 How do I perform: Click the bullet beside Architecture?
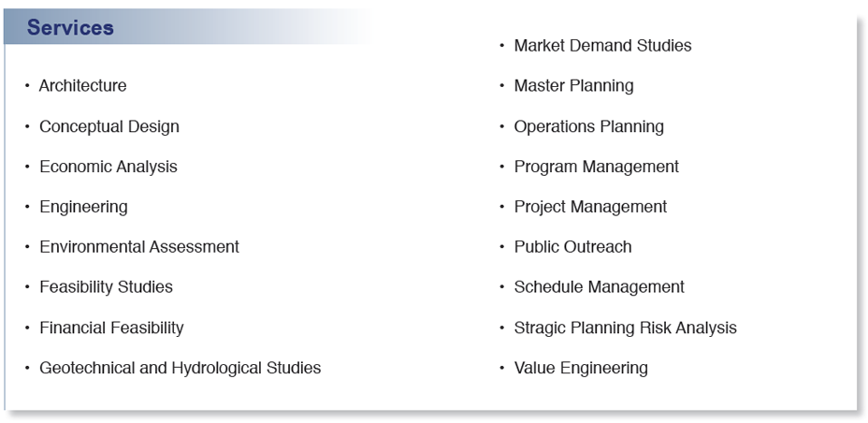click(28, 86)
